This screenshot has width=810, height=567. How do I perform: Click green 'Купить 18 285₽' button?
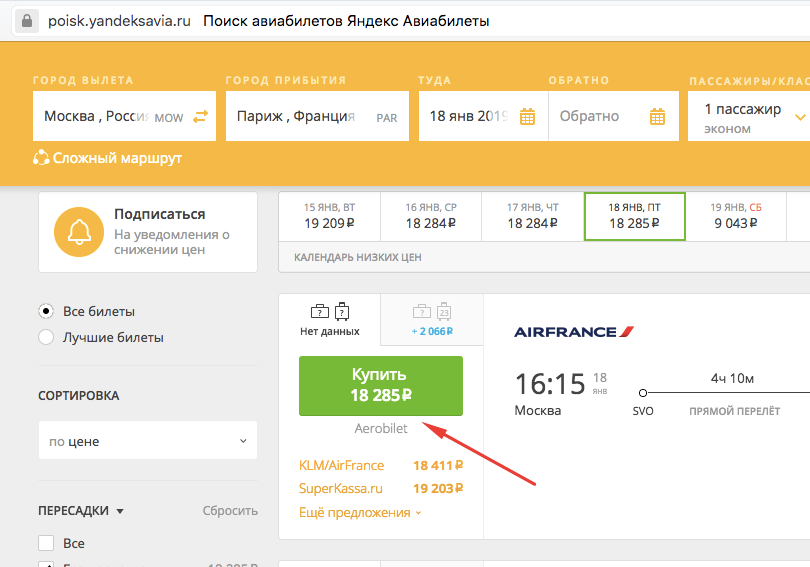[381, 386]
